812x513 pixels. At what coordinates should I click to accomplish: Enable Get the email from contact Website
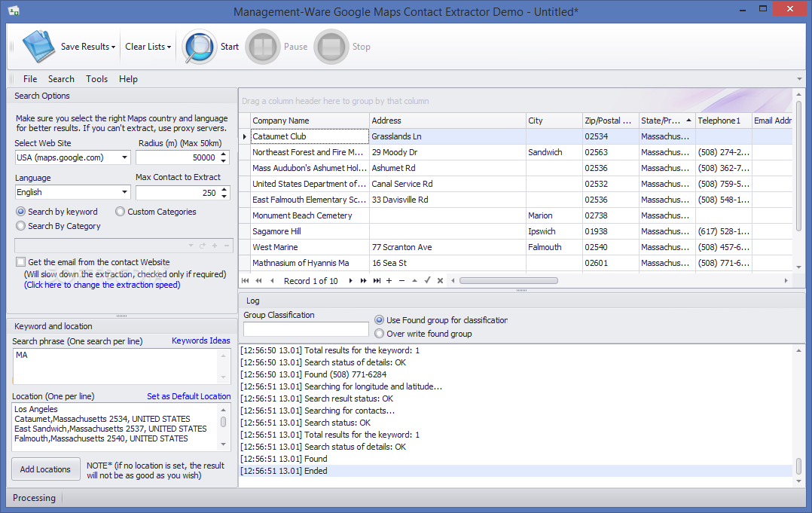click(21, 262)
